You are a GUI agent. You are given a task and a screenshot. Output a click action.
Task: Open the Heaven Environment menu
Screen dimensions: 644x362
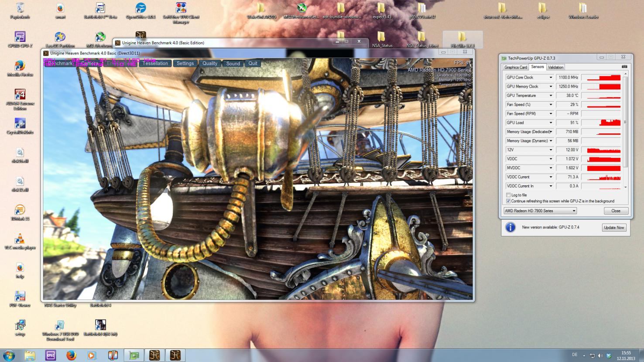[121, 63]
